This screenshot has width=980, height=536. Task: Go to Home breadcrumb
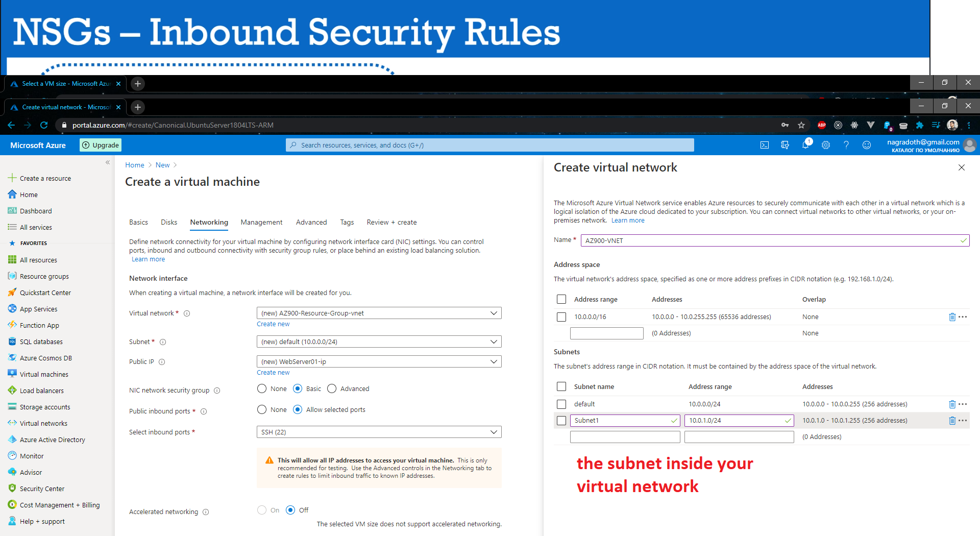pyautogui.click(x=135, y=165)
